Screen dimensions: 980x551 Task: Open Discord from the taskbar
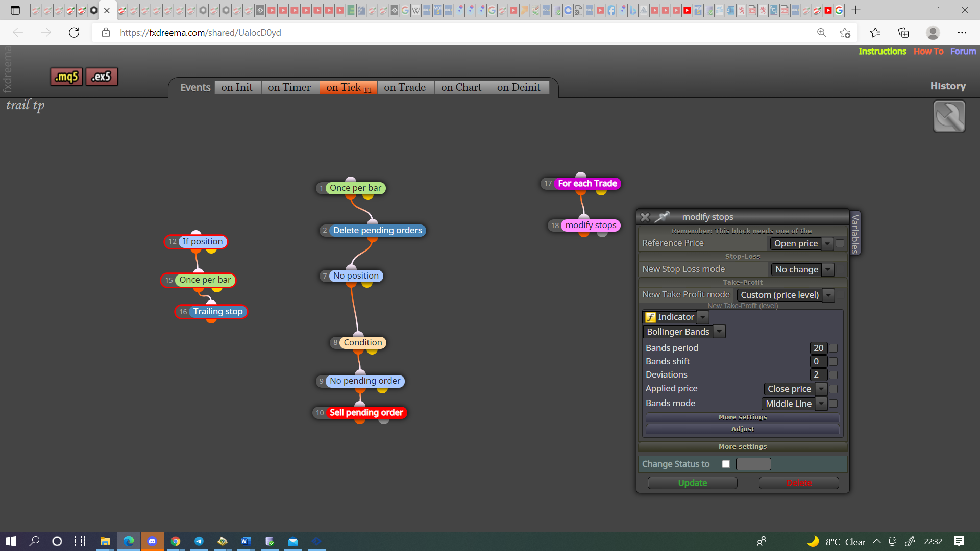pyautogui.click(x=152, y=541)
